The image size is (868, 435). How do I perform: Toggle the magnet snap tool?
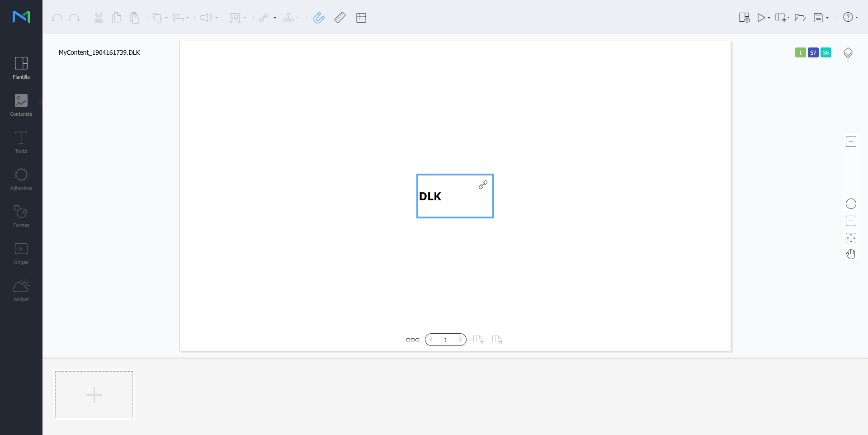(x=319, y=18)
